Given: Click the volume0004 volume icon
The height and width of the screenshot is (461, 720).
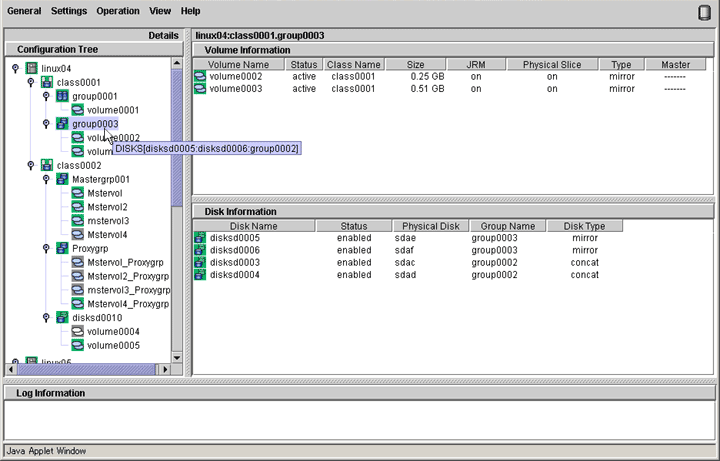Looking at the screenshot, I should (78, 331).
